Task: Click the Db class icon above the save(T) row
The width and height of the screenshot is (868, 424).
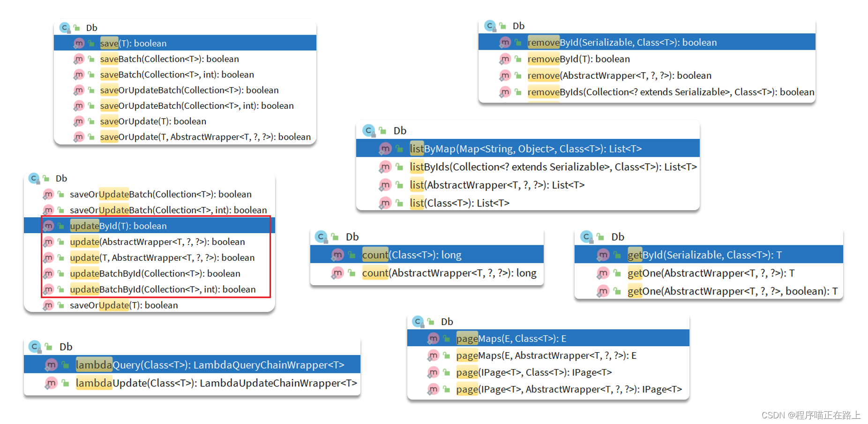Action: (65, 28)
